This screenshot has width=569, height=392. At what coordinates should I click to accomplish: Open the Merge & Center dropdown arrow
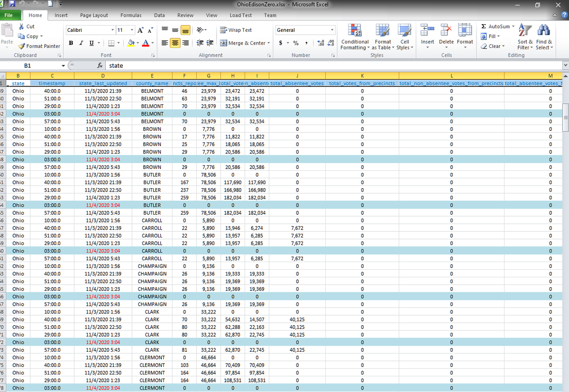pos(269,43)
